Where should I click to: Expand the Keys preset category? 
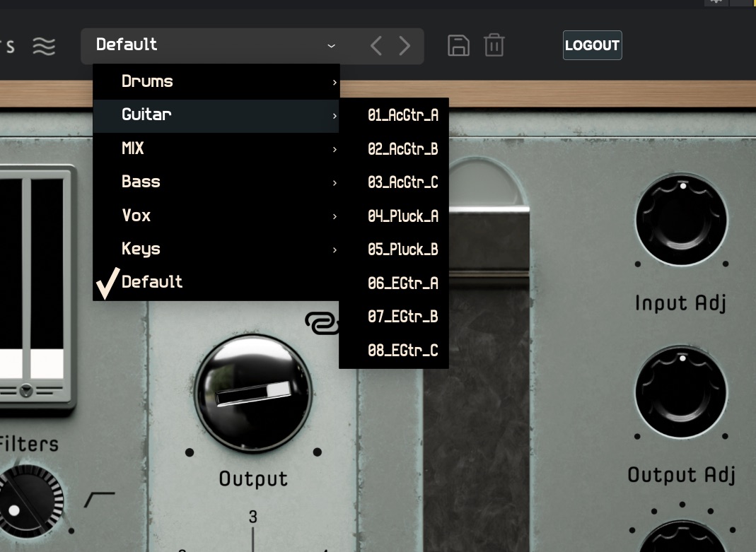[216, 249]
